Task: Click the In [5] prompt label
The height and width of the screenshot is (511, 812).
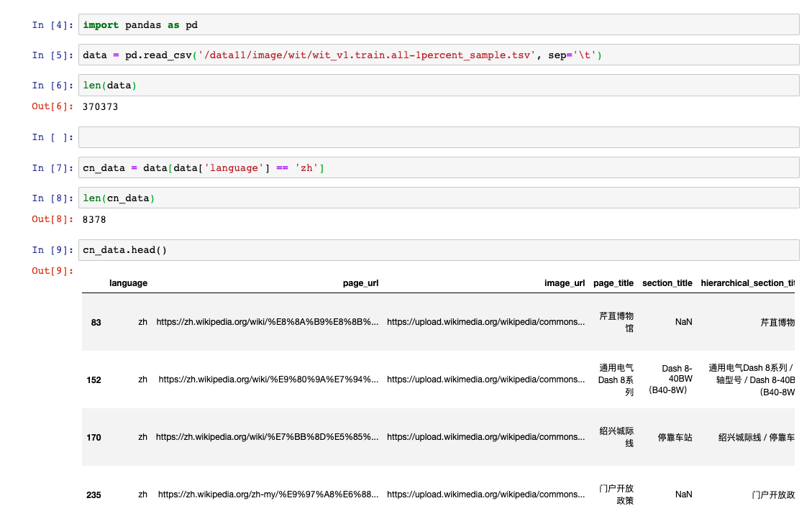Action: 53,55
